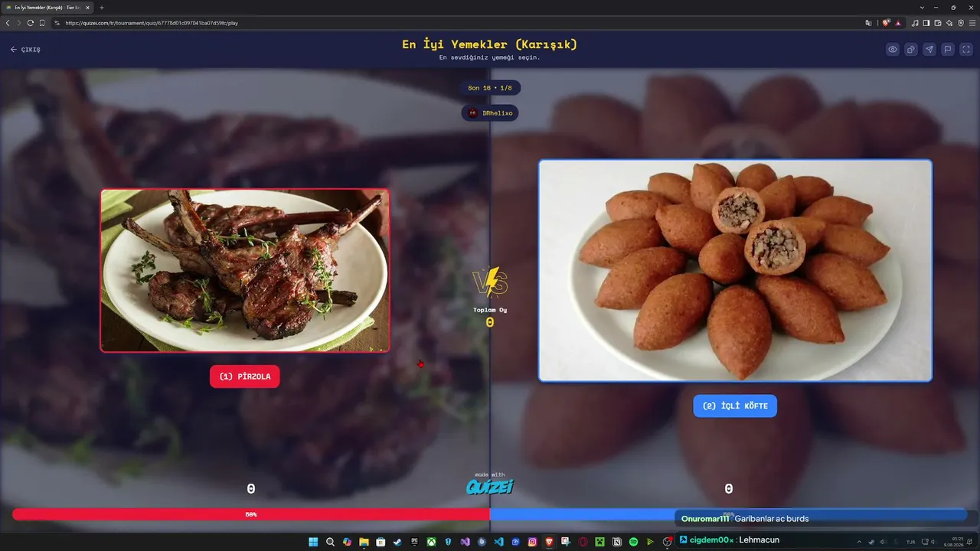The width and height of the screenshot is (980, 551).
Task: Exit the tournament via ÇIKIŞ
Action: (25, 50)
